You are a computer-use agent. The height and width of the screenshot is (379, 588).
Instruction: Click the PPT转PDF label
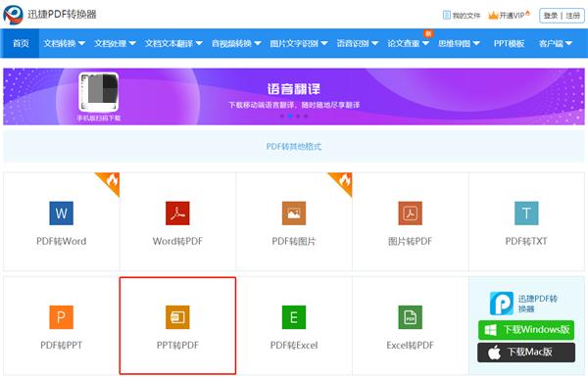(x=177, y=345)
